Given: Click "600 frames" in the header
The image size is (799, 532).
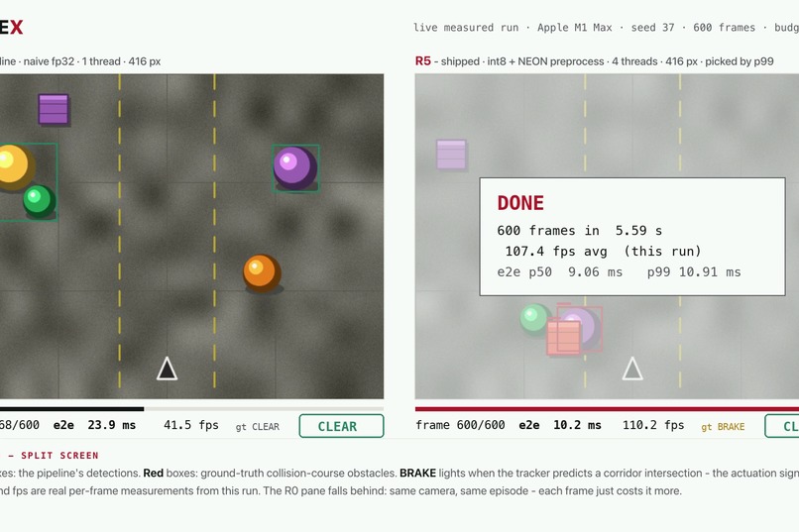Looking at the screenshot, I should [x=724, y=28].
